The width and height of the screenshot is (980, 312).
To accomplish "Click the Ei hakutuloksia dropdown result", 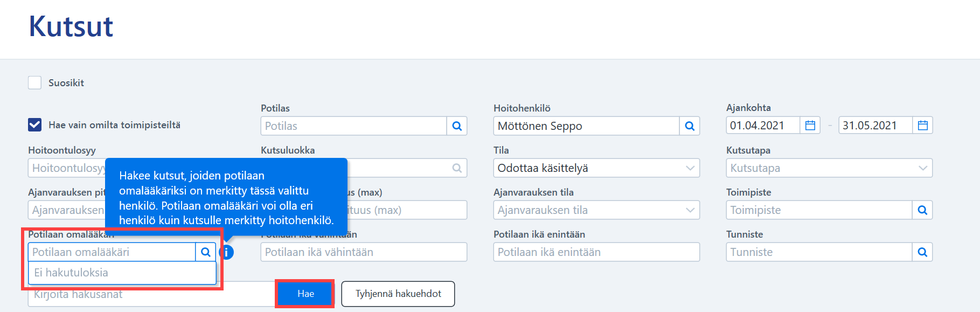I will pyautogui.click(x=122, y=273).
